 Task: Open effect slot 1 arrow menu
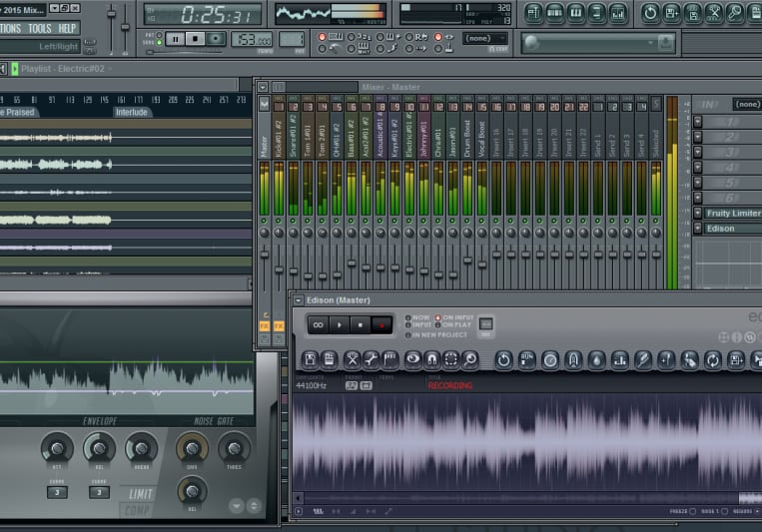click(697, 122)
